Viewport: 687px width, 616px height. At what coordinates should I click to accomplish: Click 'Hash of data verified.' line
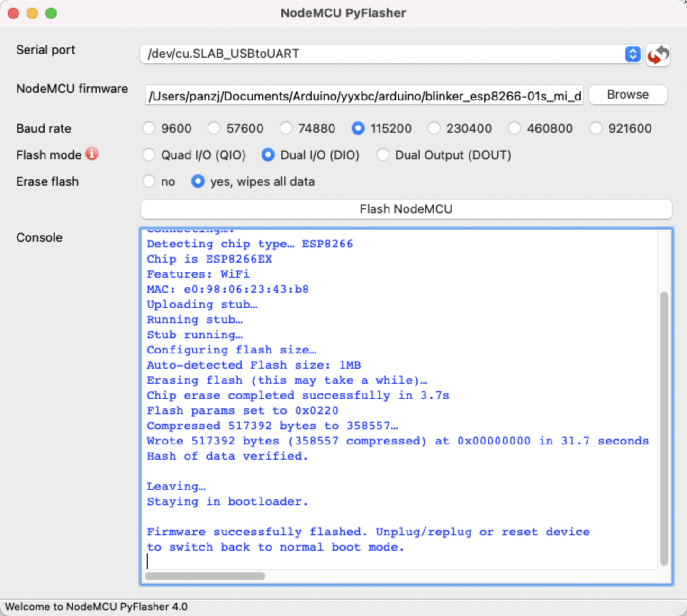point(227,456)
